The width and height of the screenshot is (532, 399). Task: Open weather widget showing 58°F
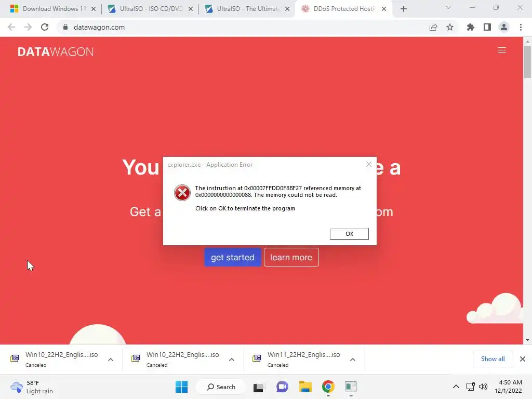pos(32,387)
